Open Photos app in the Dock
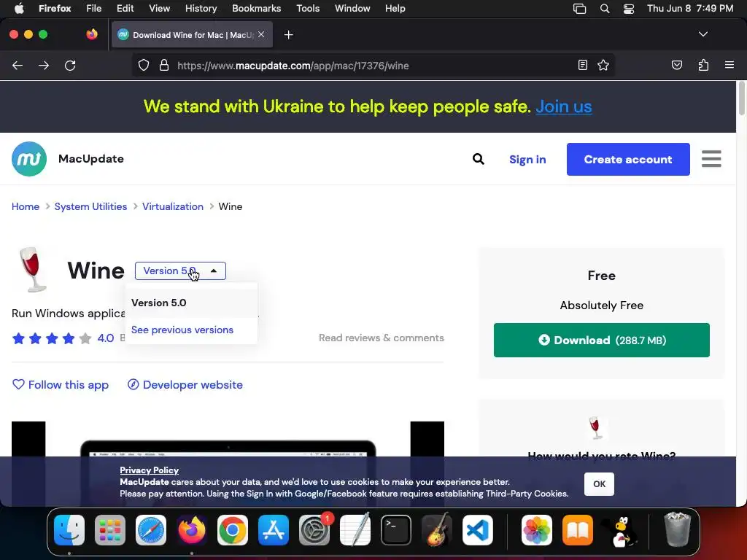 [537, 530]
